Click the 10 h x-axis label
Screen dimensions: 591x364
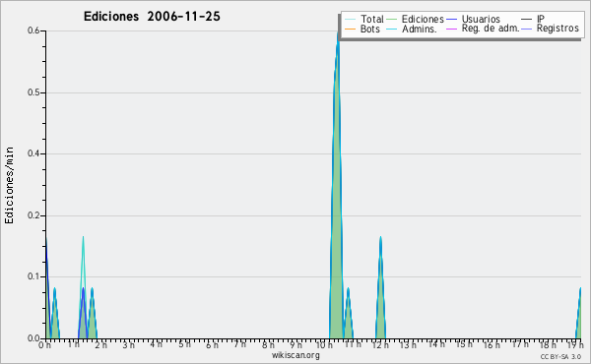pos(324,344)
